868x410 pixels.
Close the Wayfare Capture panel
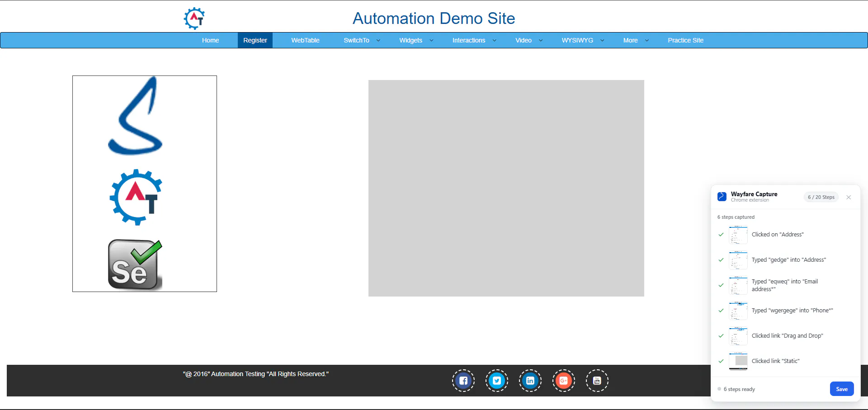tap(849, 197)
